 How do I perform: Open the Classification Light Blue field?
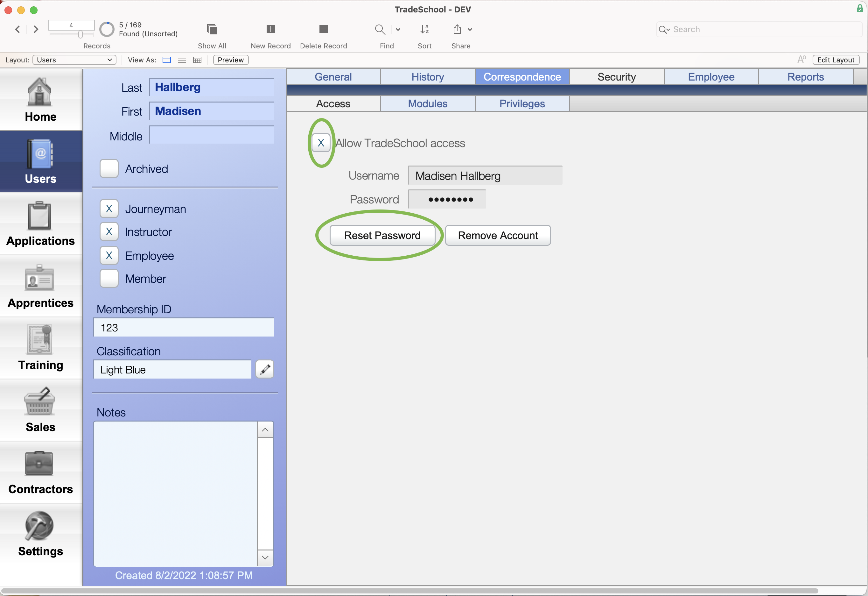coord(172,370)
